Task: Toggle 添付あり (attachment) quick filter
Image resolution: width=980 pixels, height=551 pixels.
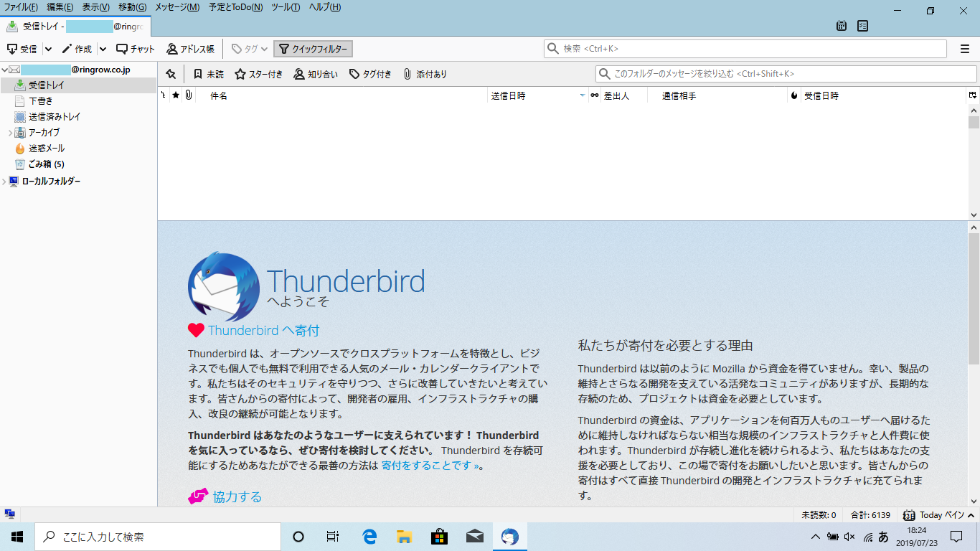Action: click(x=425, y=74)
